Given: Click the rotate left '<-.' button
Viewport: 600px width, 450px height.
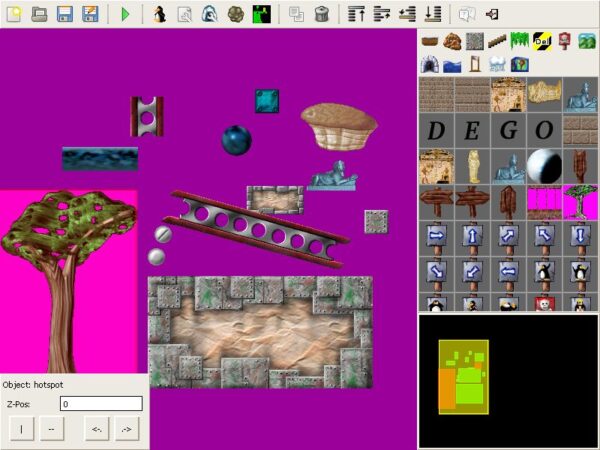Looking at the screenshot, I should coord(97,430).
